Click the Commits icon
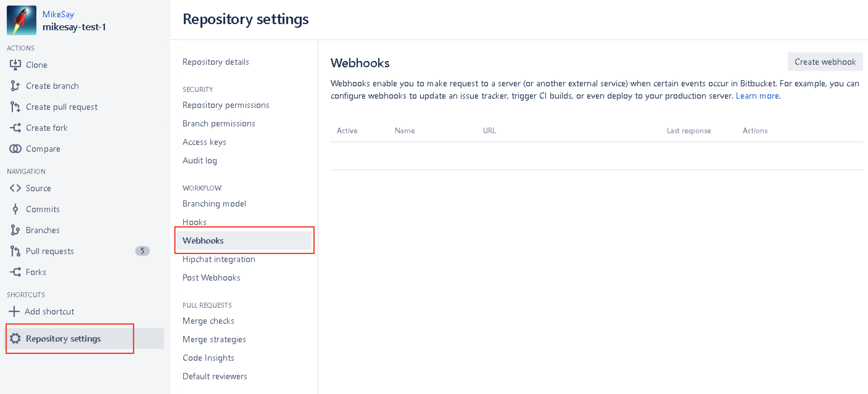The height and width of the screenshot is (394, 868). pyautogui.click(x=15, y=209)
